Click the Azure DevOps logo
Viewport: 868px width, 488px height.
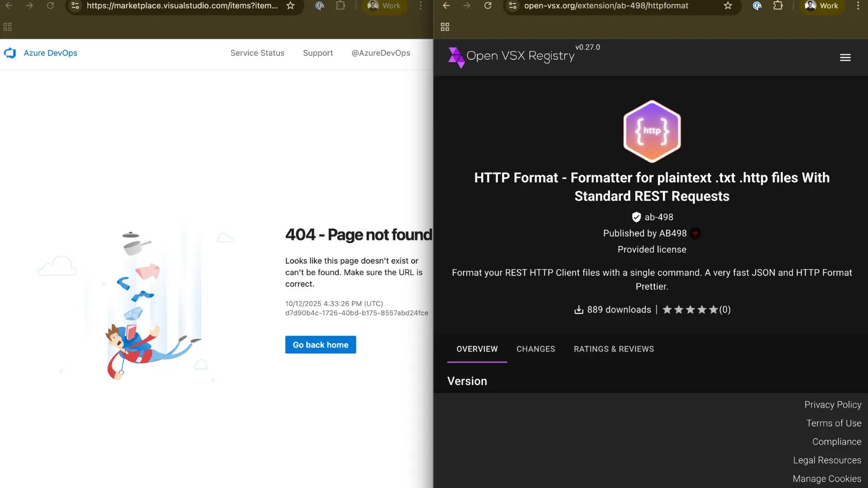point(10,53)
